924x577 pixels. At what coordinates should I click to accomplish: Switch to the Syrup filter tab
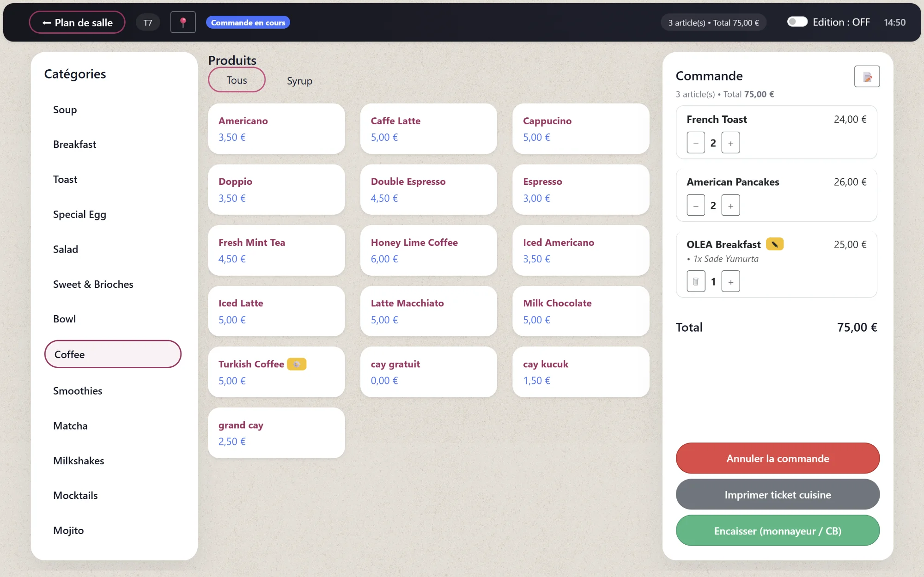tap(299, 81)
